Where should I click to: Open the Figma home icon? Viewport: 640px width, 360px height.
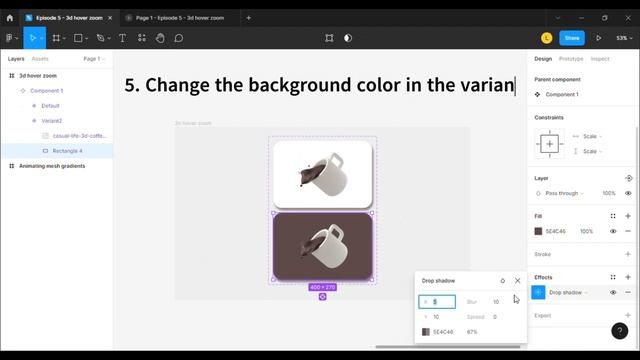point(10,18)
